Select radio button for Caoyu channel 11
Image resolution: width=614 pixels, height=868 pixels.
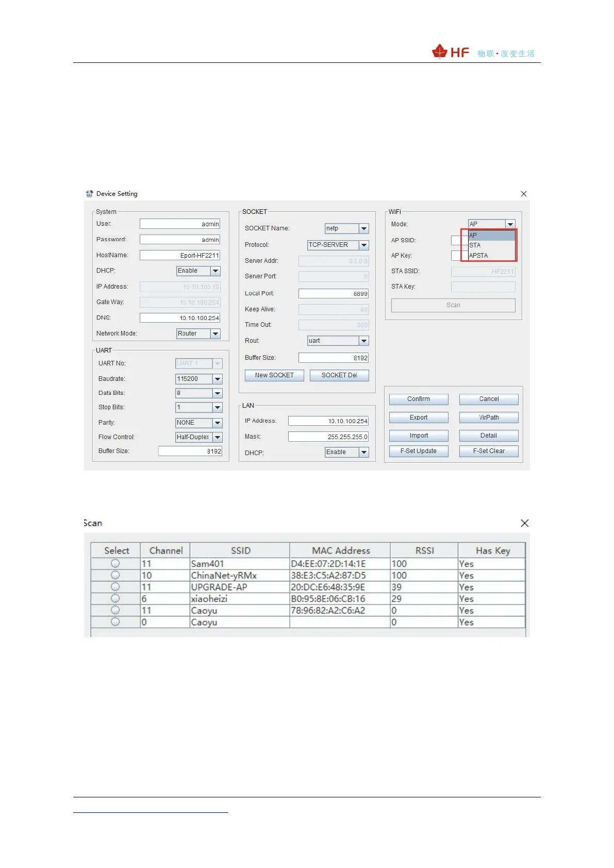pyautogui.click(x=115, y=610)
